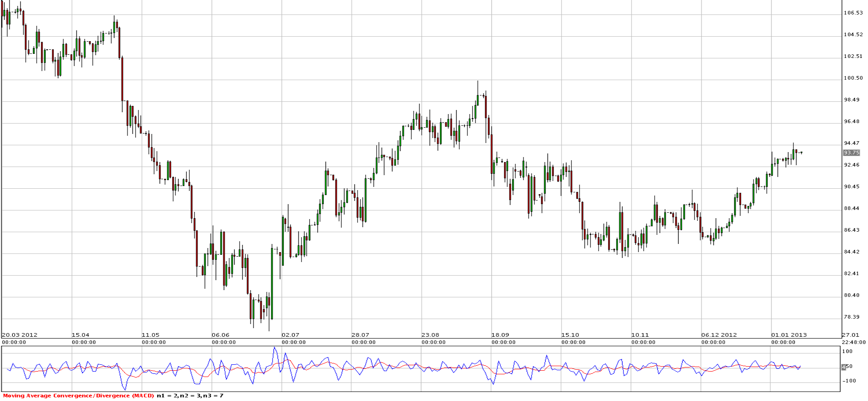This screenshot has width=868, height=401.
Task: Select the 20.03 2012 date label
Action: [x=19, y=335]
